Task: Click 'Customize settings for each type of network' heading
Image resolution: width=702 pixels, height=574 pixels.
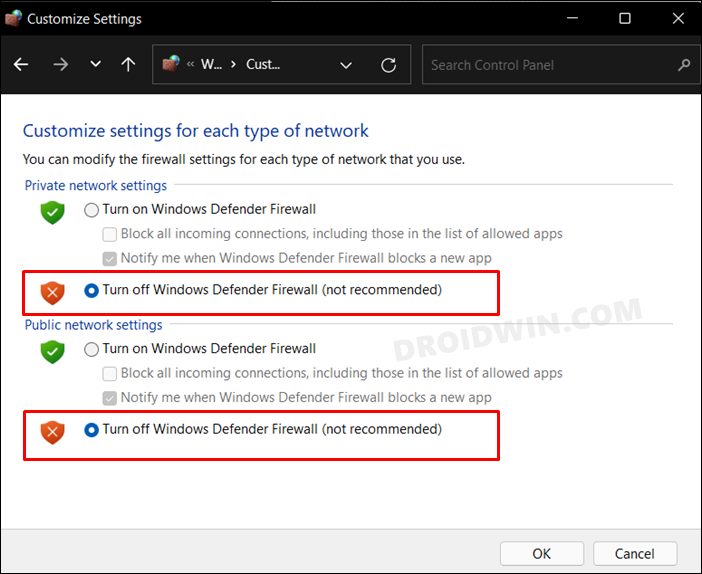Action: [196, 131]
